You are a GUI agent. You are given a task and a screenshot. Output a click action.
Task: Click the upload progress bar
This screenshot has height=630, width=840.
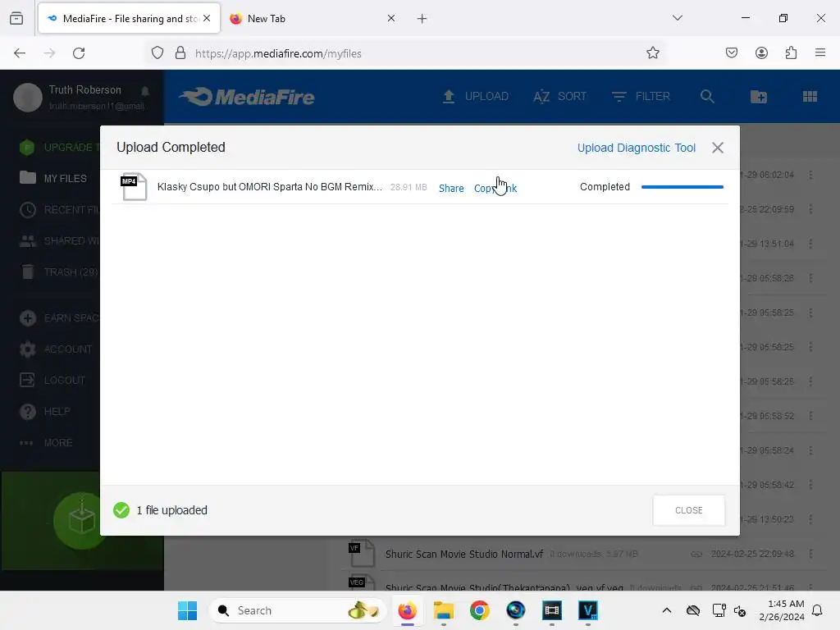click(682, 187)
